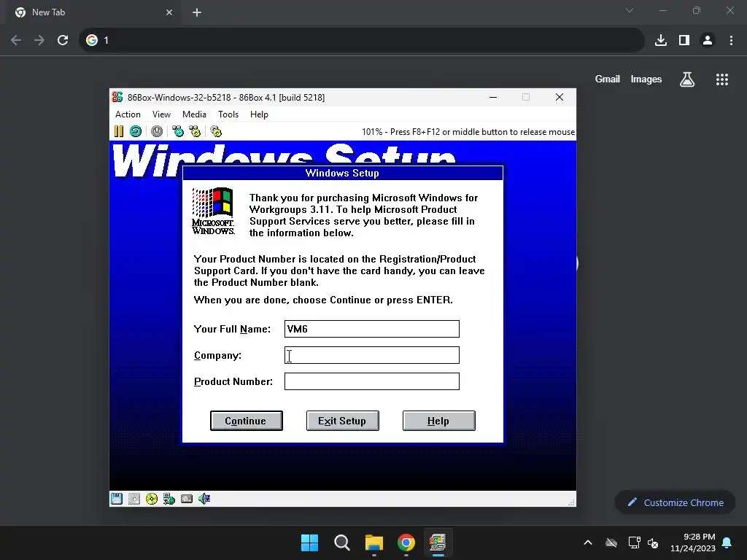Click the sound speaker status bar icon
747x560 pixels.
click(x=204, y=499)
